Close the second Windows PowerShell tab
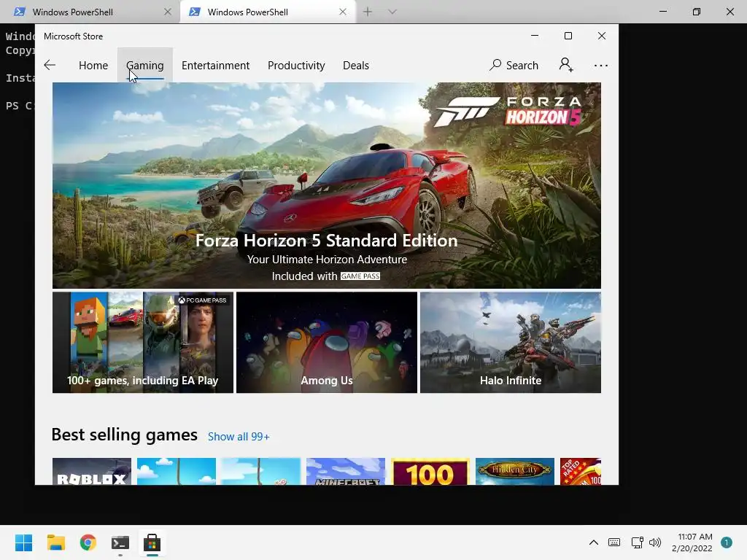 (343, 12)
